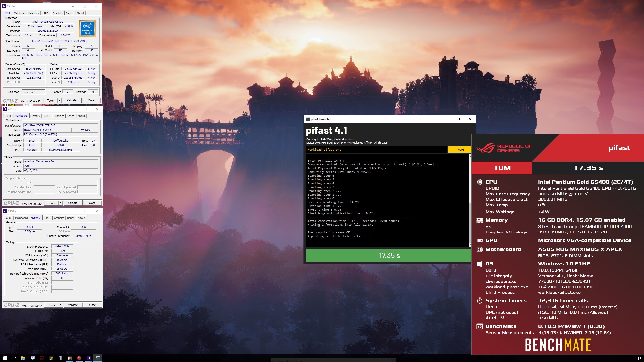Screen dimensions: 644x362
Task: Click the red power icon in taskbar
Action: tap(79, 358)
